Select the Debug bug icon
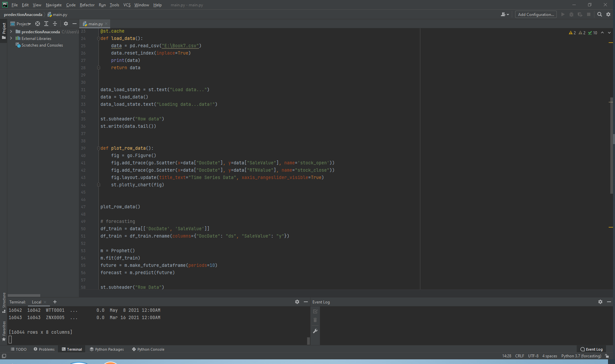Viewport: 615px width, 364px height. click(x=571, y=14)
